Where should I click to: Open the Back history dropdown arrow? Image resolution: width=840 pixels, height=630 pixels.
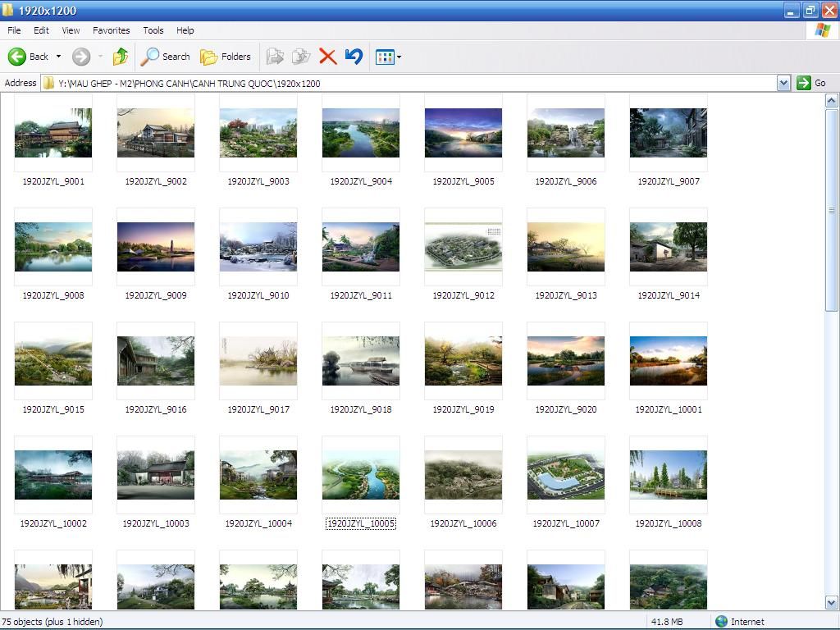[x=58, y=57]
